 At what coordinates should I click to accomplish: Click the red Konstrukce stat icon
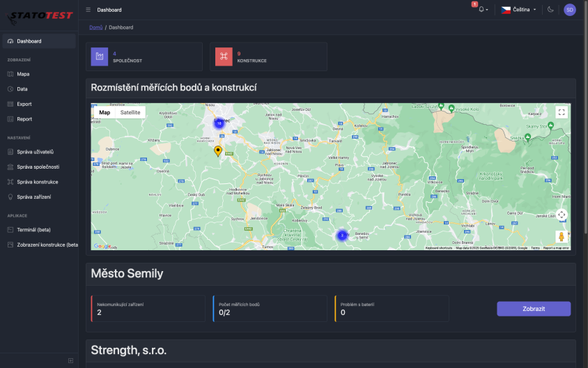224,56
